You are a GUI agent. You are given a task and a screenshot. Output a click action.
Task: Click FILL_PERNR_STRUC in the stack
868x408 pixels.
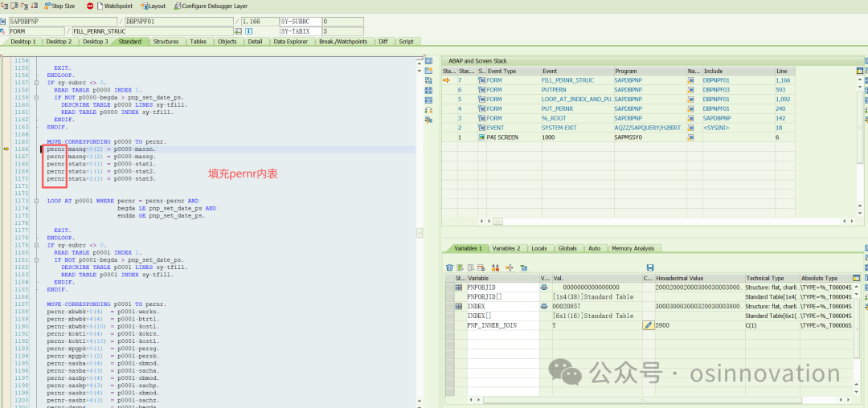tap(577, 80)
